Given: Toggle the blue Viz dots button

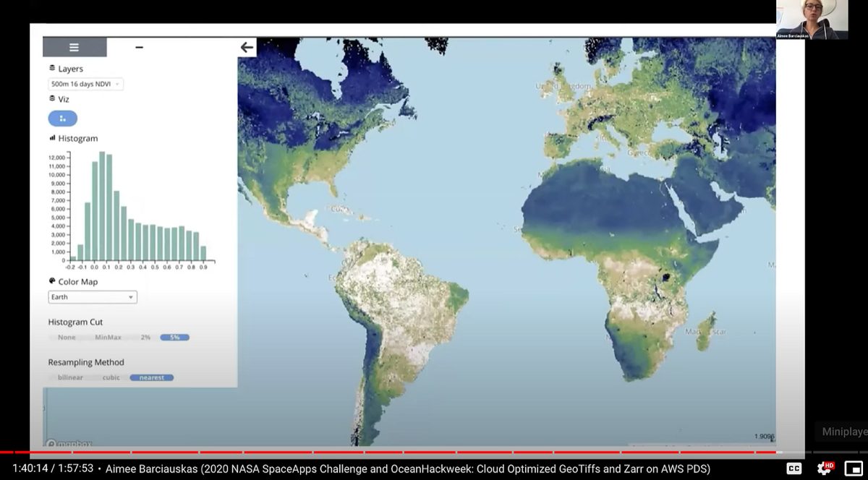Looking at the screenshot, I should (x=63, y=119).
